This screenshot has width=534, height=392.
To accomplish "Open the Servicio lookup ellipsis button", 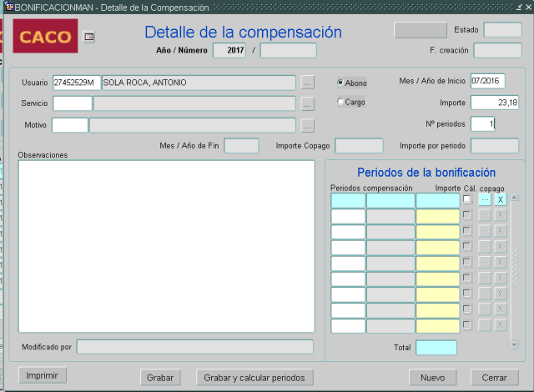I will point(307,104).
